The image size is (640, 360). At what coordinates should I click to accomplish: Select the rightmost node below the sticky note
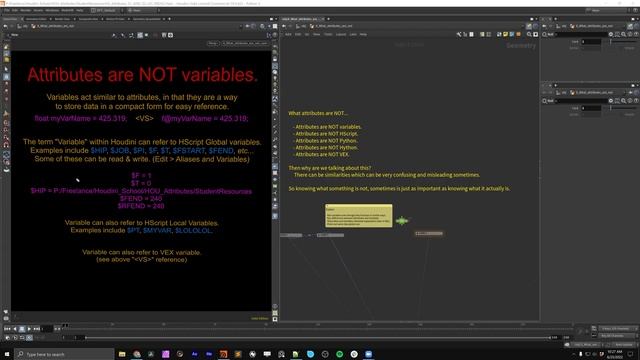429,233
